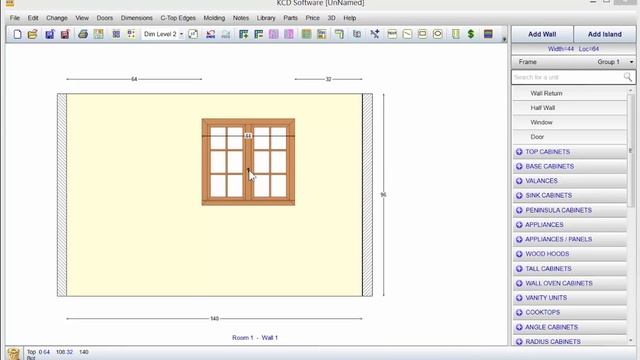Expand the COOKTOPS category

pyautogui.click(x=570, y=312)
